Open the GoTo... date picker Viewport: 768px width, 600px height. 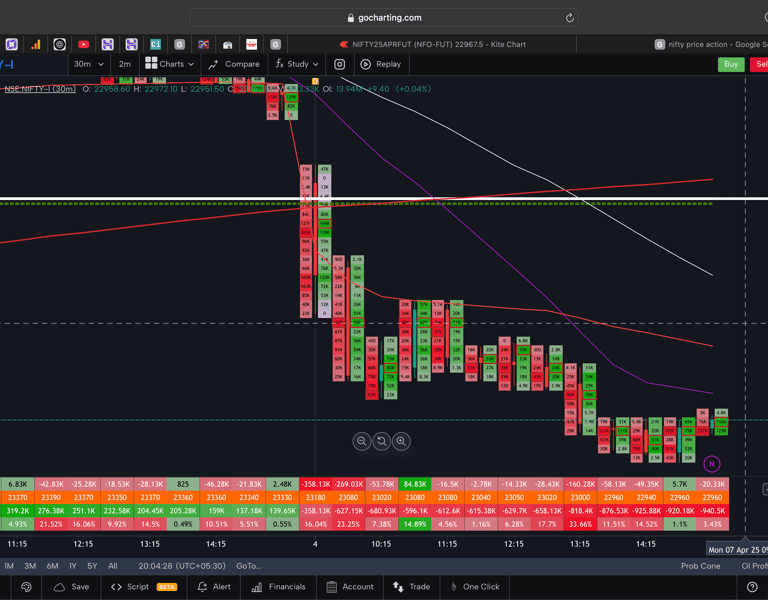point(248,566)
